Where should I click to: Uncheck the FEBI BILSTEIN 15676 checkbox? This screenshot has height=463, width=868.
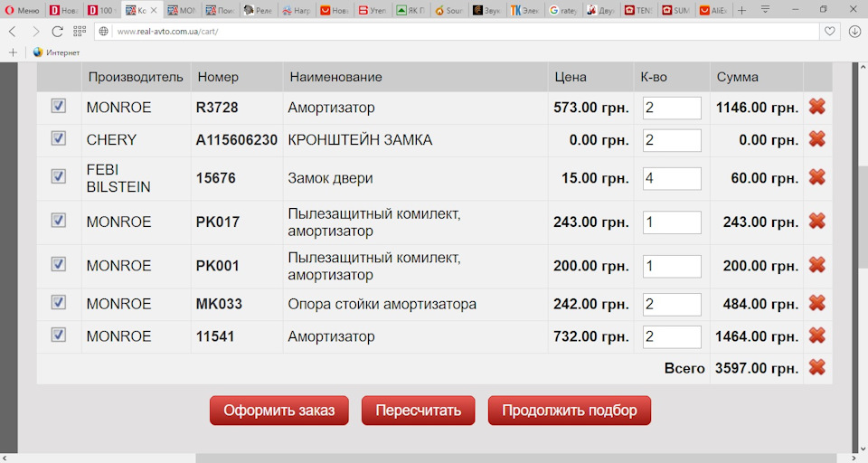pyautogui.click(x=58, y=176)
